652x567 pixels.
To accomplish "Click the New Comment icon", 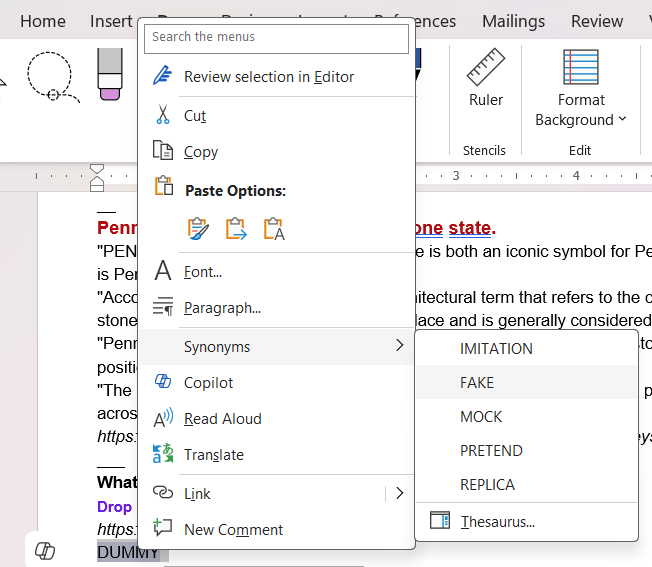I will click(x=163, y=527).
